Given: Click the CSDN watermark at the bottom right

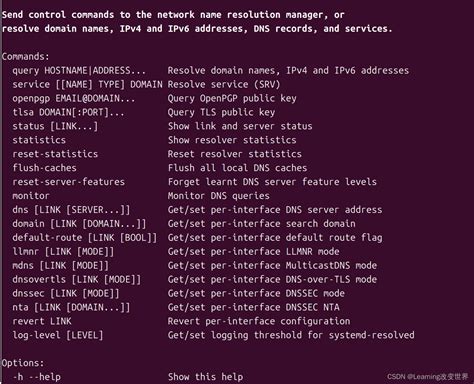Looking at the screenshot, I should [x=428, y=377].
